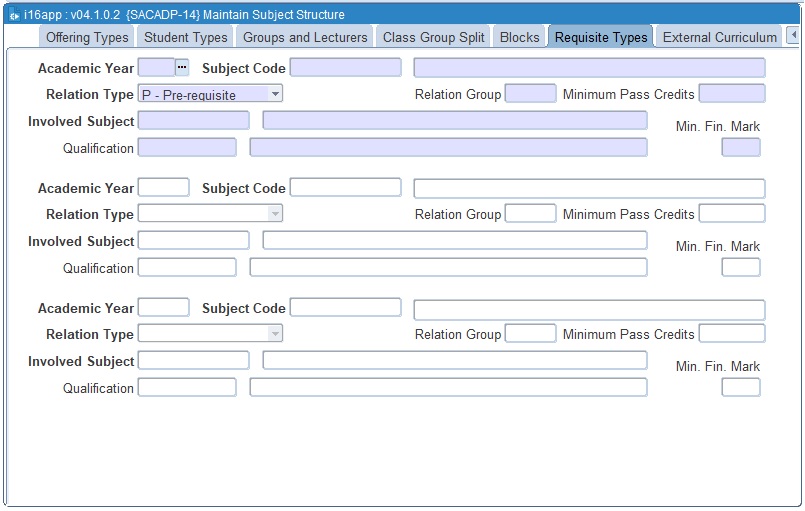Go to the Groups and Lecturers tab
This screenshot has height=511, width=805.
click(x=306, y=37)
